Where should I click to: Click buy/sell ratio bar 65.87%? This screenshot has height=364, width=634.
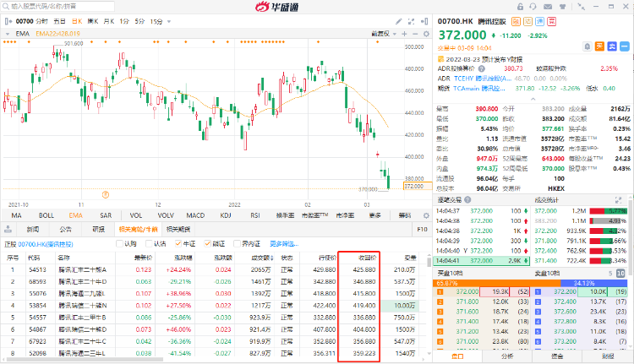tap(496, 283)
